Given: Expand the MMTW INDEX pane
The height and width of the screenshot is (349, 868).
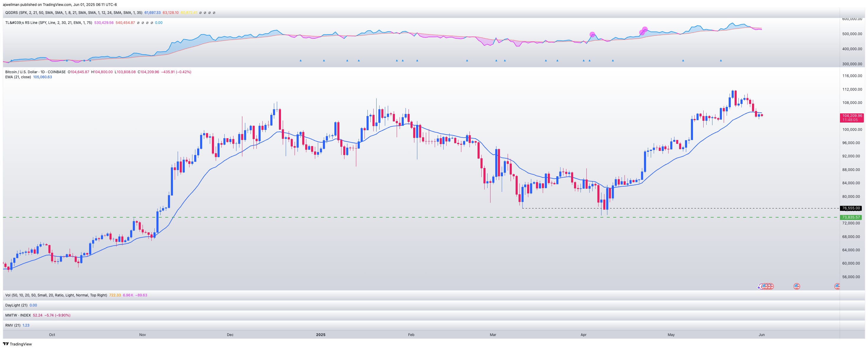Looking at the screenshot, I should (18, 315).
